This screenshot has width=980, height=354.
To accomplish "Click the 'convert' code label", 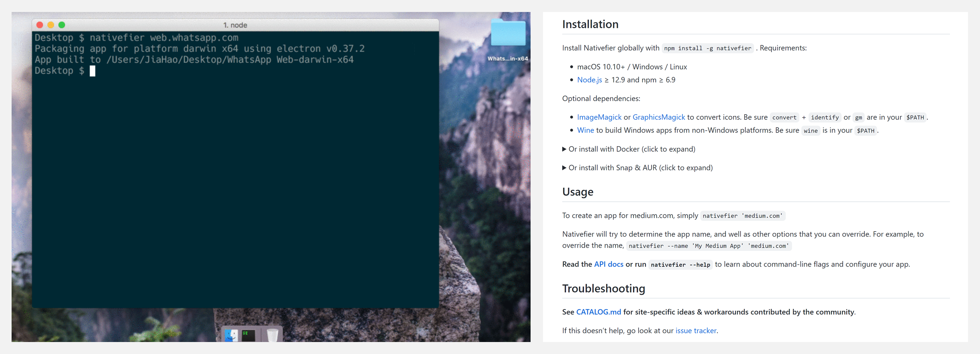I will pos(784,117).
